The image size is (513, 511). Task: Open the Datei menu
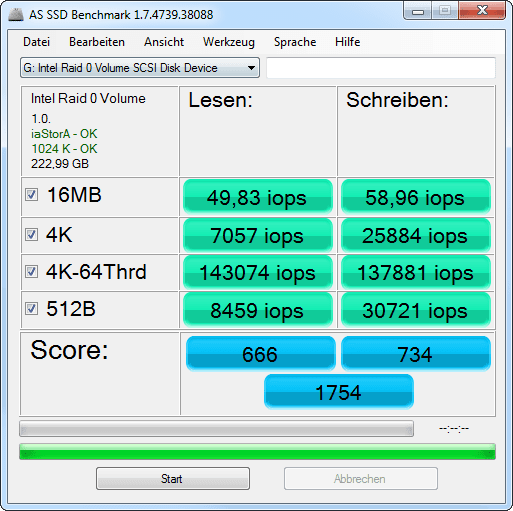click(x=37, y=42)
